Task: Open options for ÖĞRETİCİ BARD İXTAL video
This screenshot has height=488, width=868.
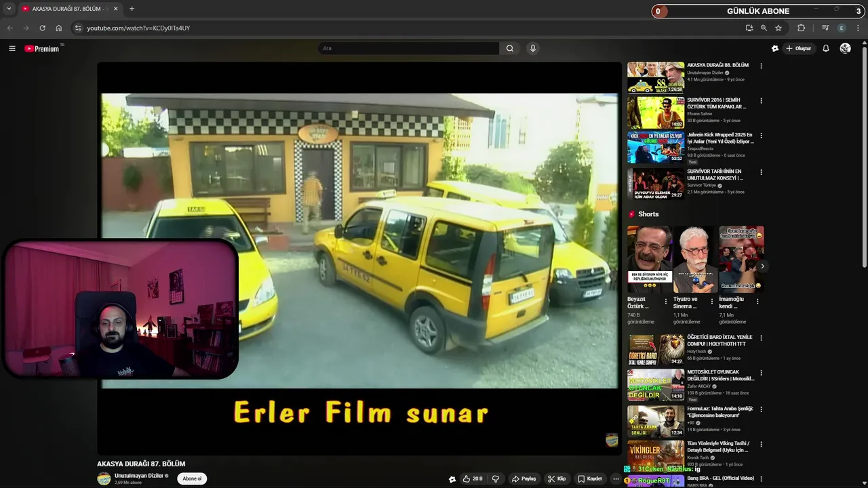Action: point(761,338)
